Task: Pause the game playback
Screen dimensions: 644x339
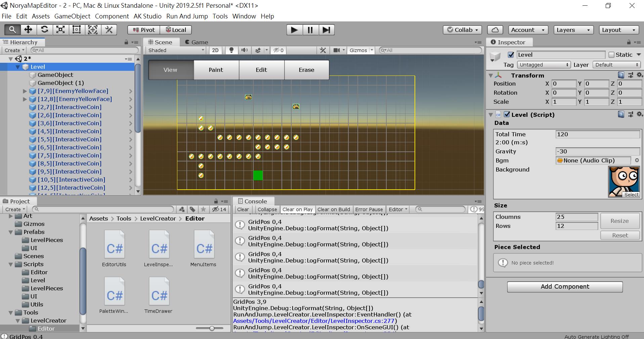Action: (310, 30)
